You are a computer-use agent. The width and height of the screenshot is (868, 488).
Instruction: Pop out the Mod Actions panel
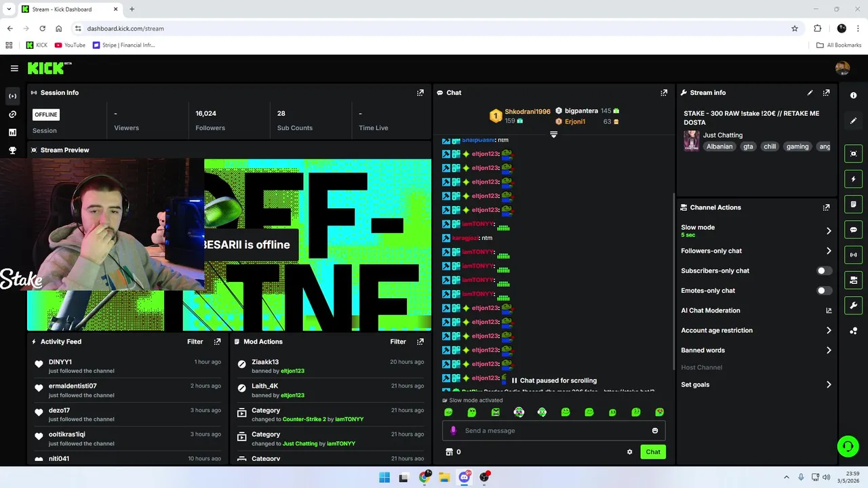[x=420, y=342]
